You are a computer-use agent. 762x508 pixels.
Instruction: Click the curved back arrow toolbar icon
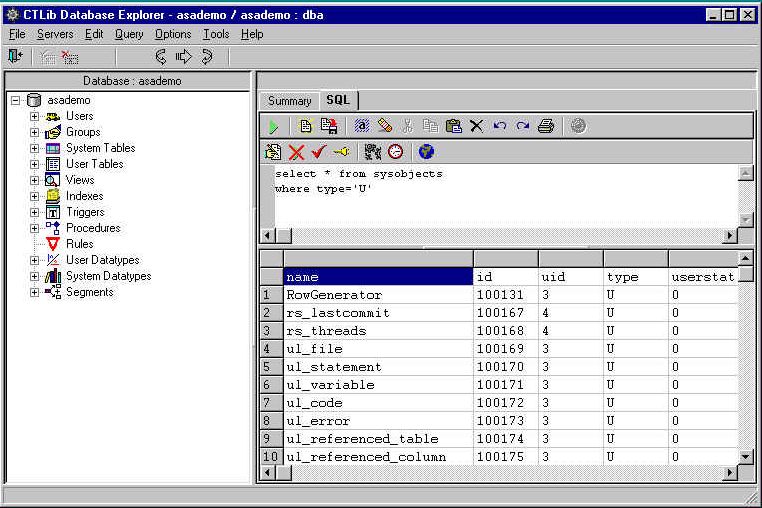[161, 57]
